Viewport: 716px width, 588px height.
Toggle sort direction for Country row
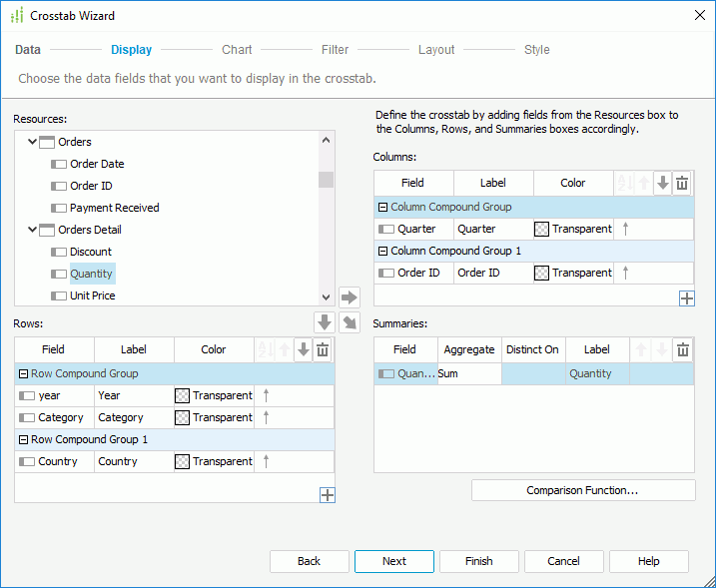pos(267,461)
